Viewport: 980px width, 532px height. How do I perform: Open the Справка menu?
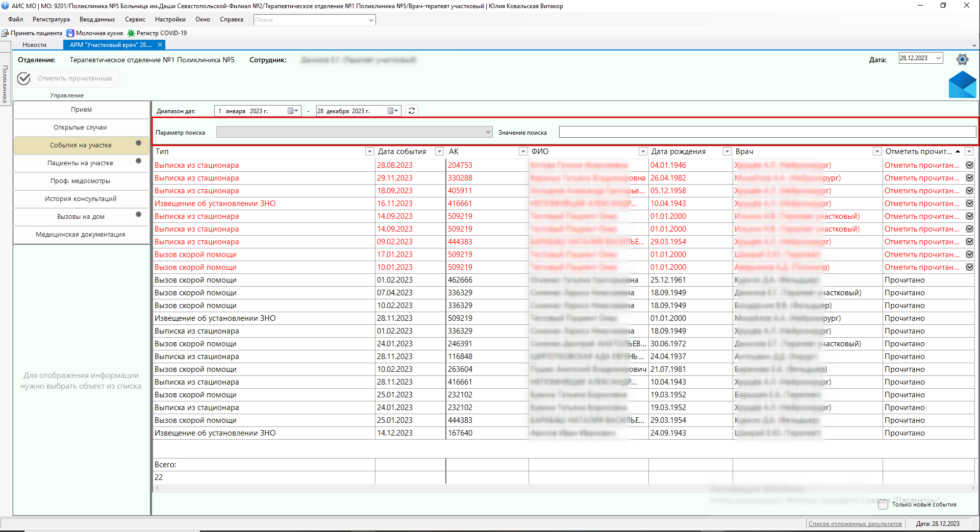tap(232, 19)
